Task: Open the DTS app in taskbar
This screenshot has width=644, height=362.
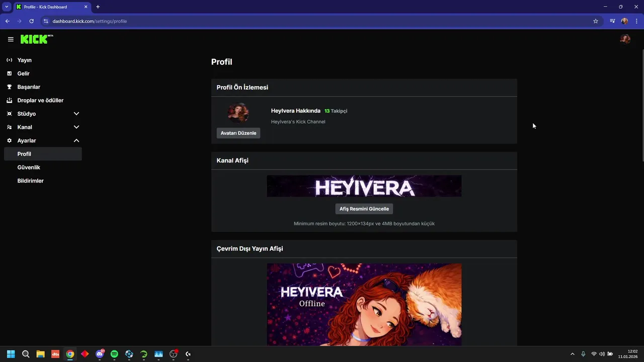Action: coord(55,354)
